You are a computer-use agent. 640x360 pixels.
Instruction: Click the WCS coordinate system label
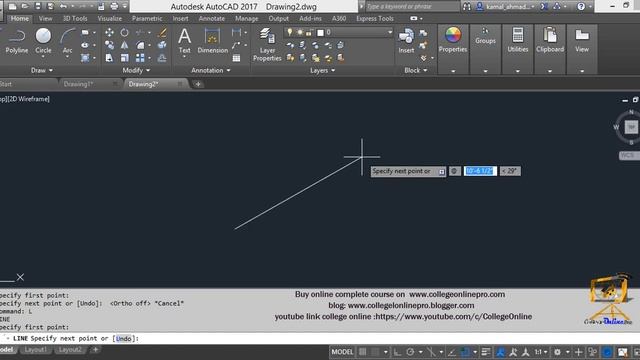(x=628, y=156)
